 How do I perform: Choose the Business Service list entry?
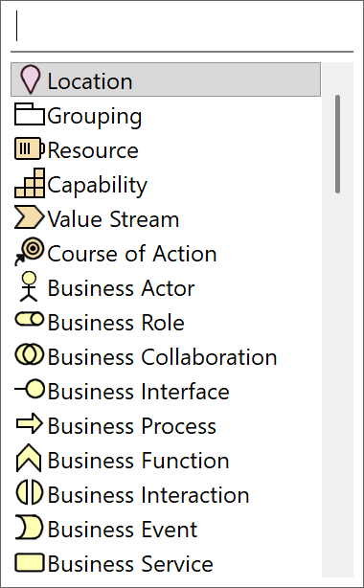point(166,564)
